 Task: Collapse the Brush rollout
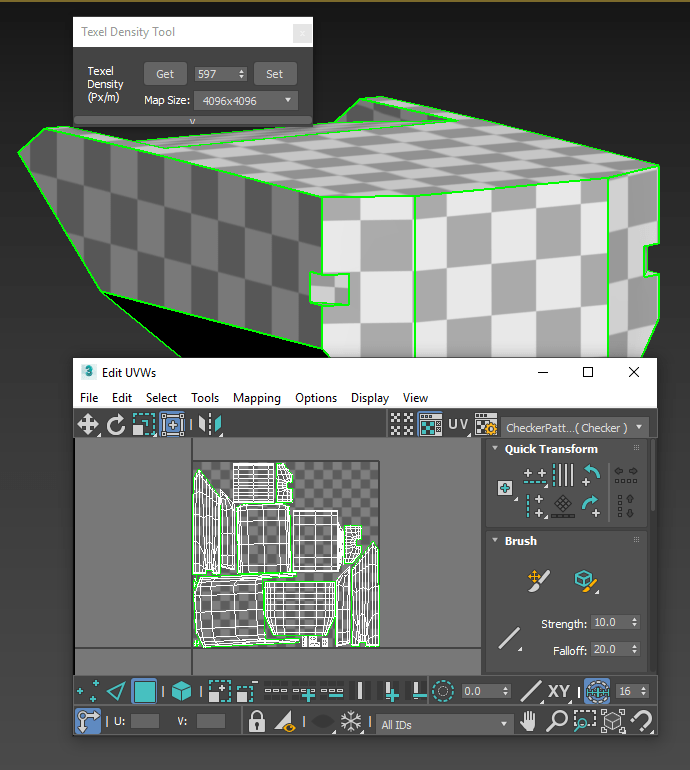(x=495, y=540)
